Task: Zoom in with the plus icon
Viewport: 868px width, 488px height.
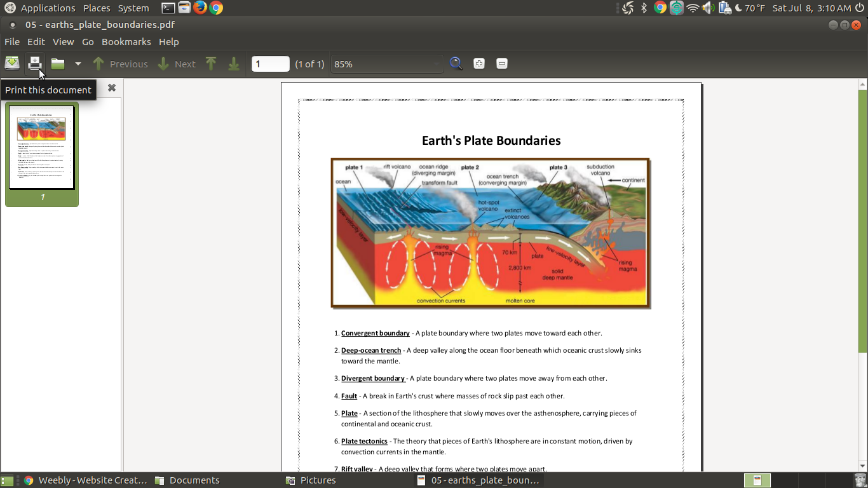Action: (479, 64)
